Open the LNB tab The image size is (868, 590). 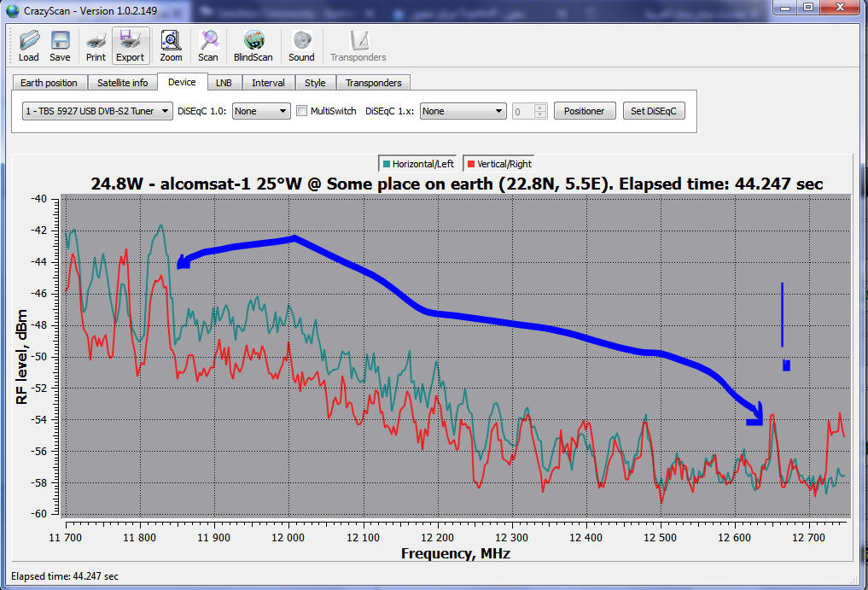pyautogui.click(x=224, y=83)
